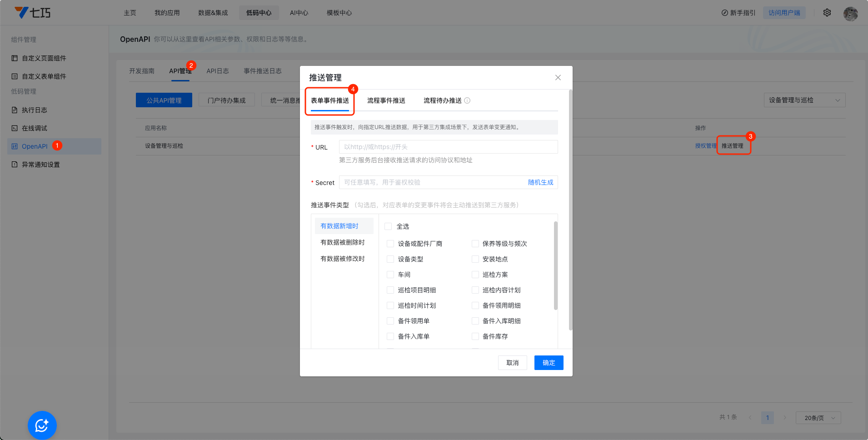
Task: Switch to 流程待办推送 tab
Action: point(443,100)
